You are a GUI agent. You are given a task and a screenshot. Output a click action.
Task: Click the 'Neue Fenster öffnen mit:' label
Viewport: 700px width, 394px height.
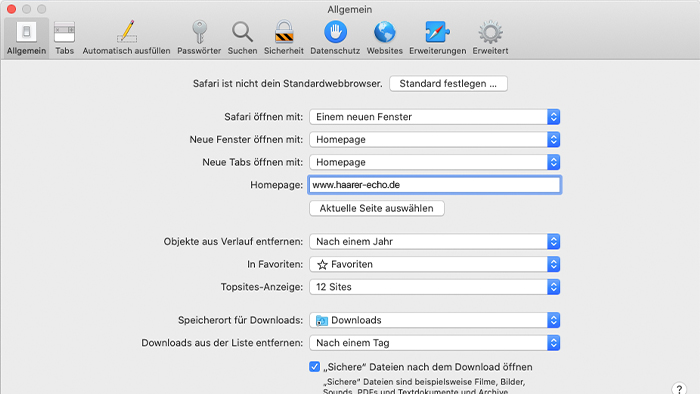246,140
